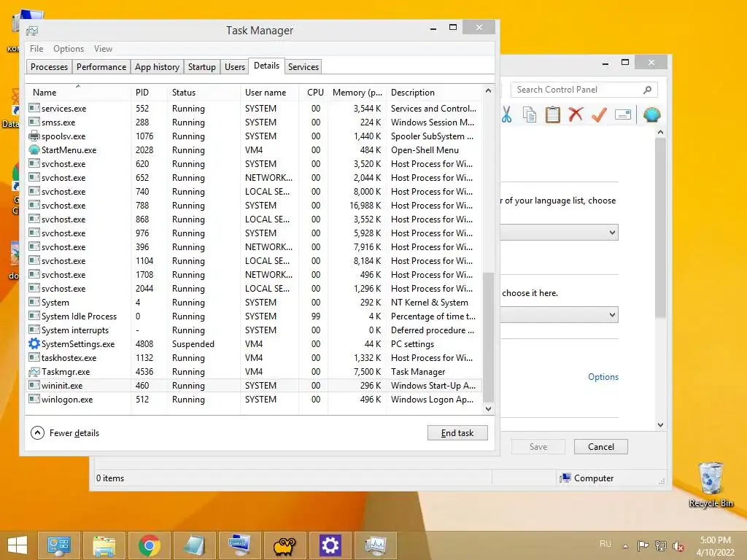747x560 pixels.
Task: Click the Action Center flag in system tray
Action: point(643,545)
